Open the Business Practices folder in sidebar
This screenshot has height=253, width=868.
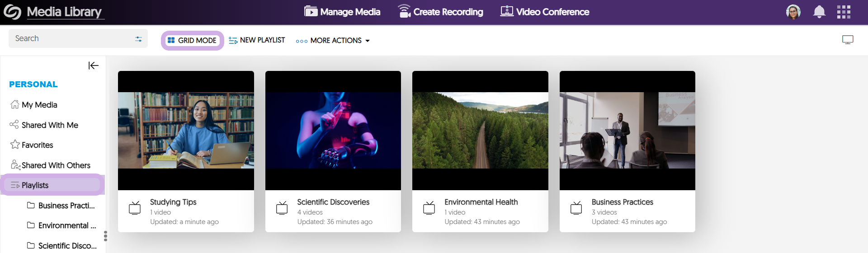pyautogui.click(x=66, y=206)
